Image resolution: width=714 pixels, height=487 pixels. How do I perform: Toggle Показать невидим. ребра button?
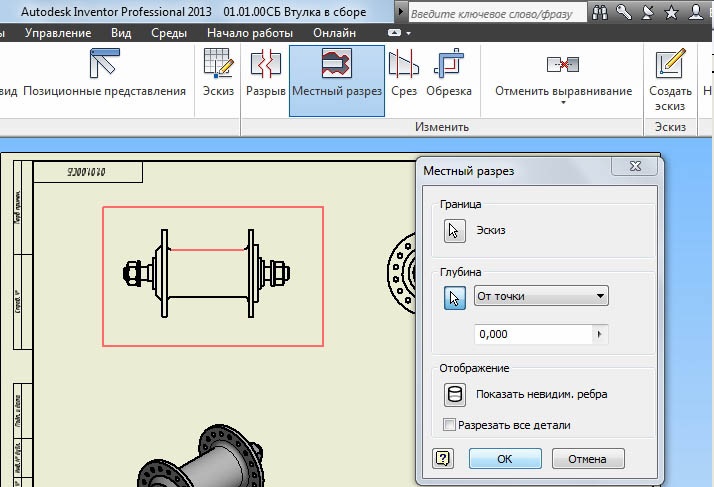455,394
